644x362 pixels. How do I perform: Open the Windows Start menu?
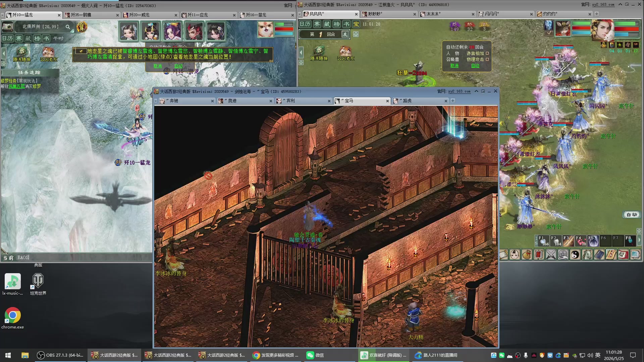coord(8,355)
